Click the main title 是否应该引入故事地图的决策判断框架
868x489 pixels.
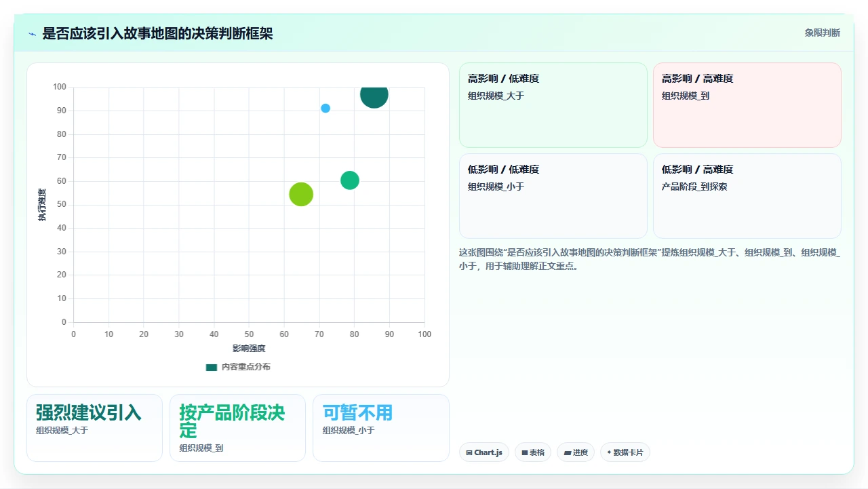click(x=157, y=33)
